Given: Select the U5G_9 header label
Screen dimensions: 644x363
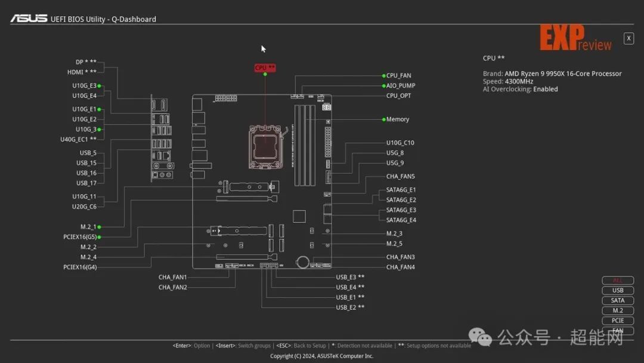Looking at the screenshot, I should pos(395,163).
